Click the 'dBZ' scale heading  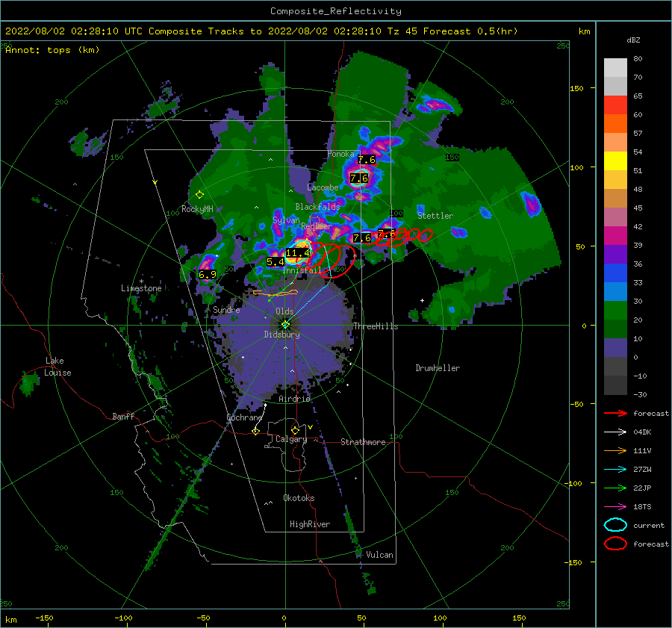coord(633,40)
